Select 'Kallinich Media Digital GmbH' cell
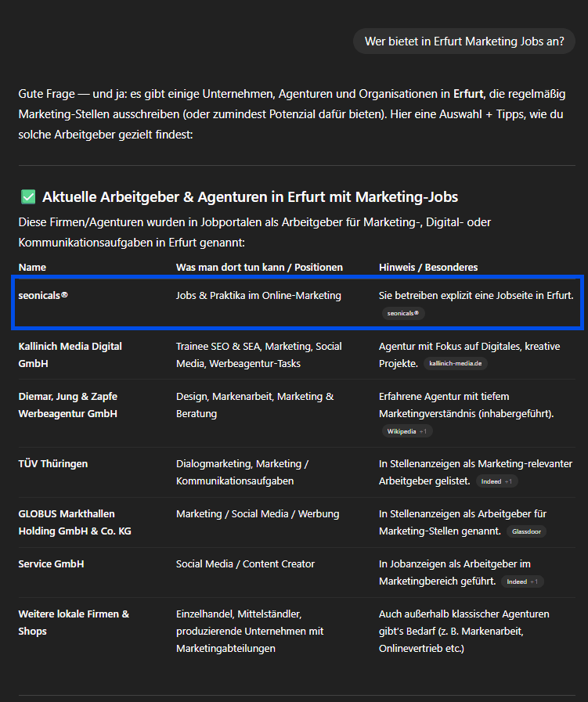This screenshot has height=702, width=588. (x=70, y=355)
